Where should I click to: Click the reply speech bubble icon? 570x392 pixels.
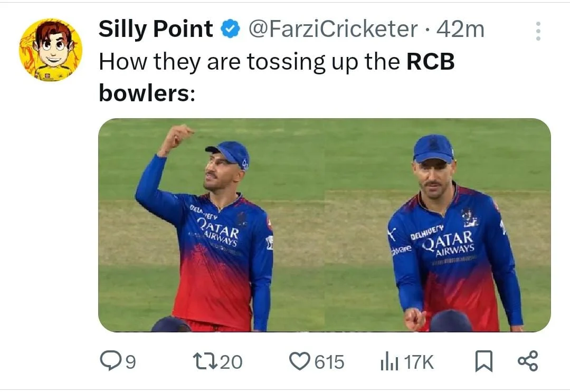coord(110,361)
